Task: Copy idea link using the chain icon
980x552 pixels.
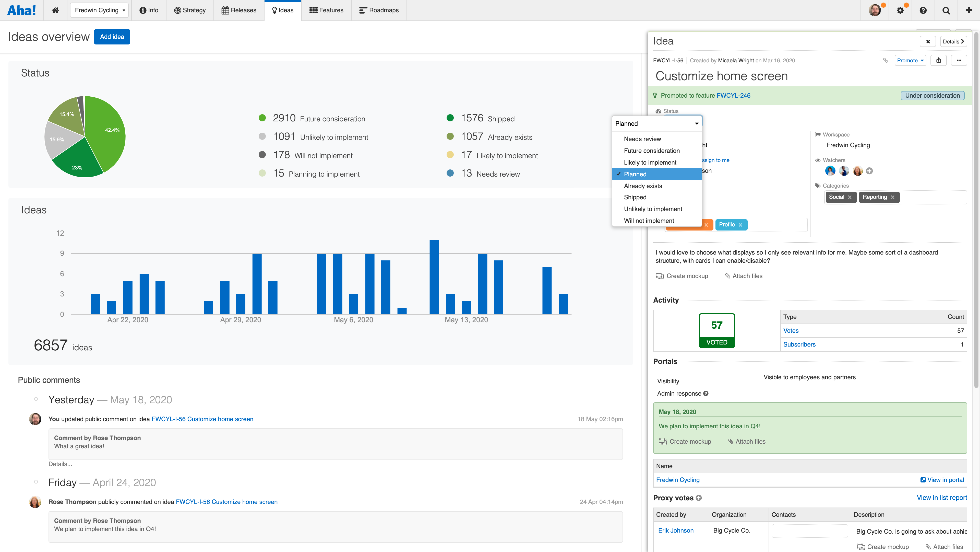Action: point(885,60)
